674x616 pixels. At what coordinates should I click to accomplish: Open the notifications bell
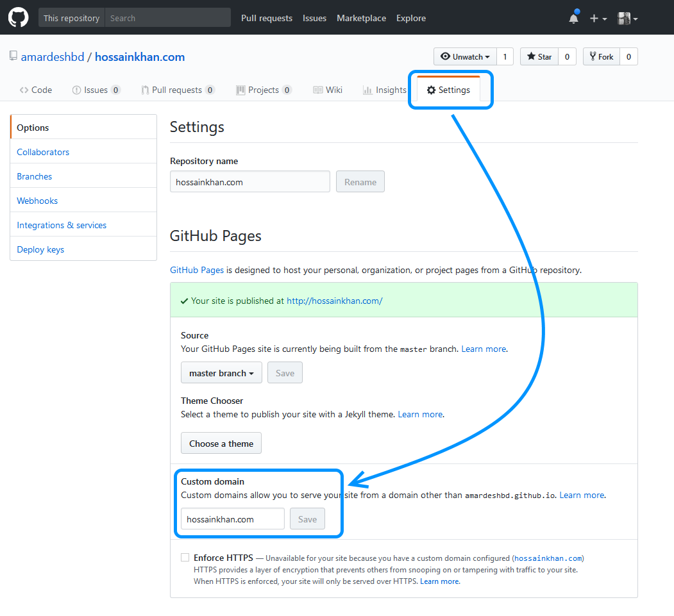pyautogui.click(x=572, y=18)
